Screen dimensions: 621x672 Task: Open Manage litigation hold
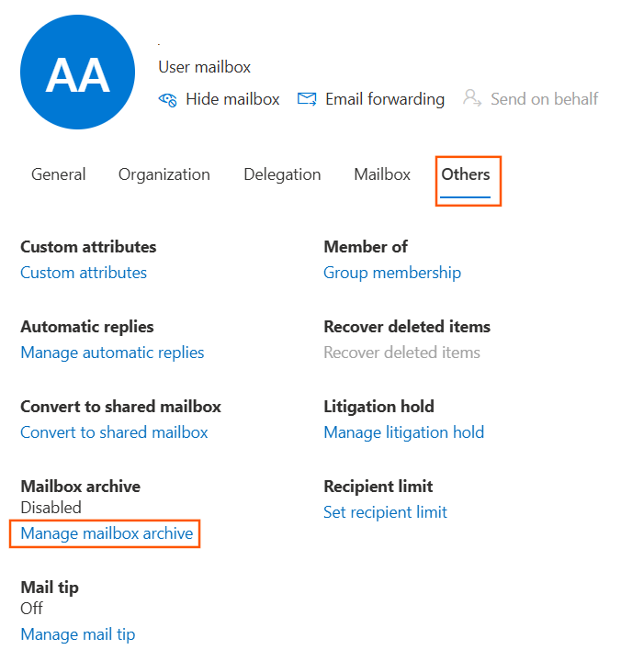point(403,432)
